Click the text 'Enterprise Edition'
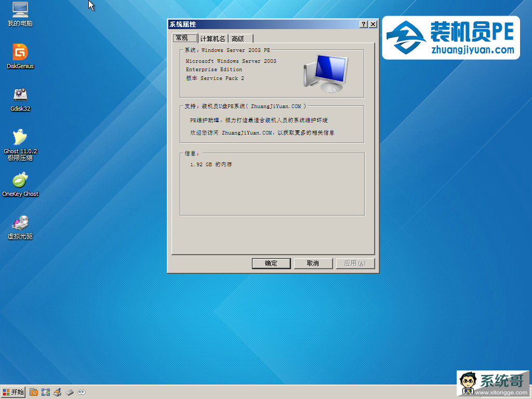Screen dimensions: 532x399 pyautogui.click(x=214, y=69)
